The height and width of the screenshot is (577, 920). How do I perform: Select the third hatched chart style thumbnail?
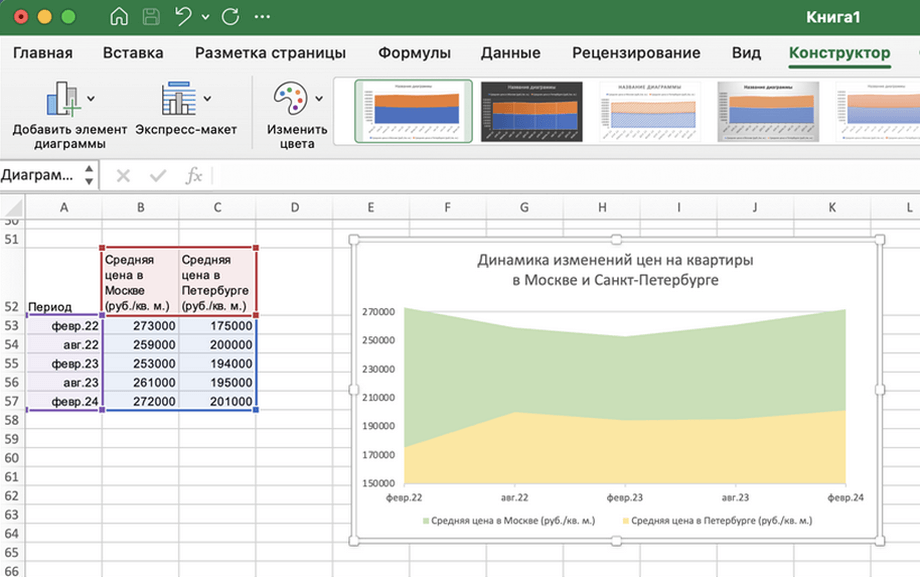pyautogui.click(x=650, y=112)
